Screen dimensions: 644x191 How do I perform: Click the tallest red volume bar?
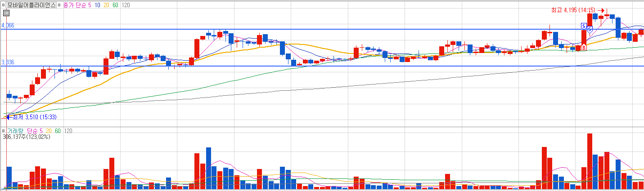coord(590,161)
